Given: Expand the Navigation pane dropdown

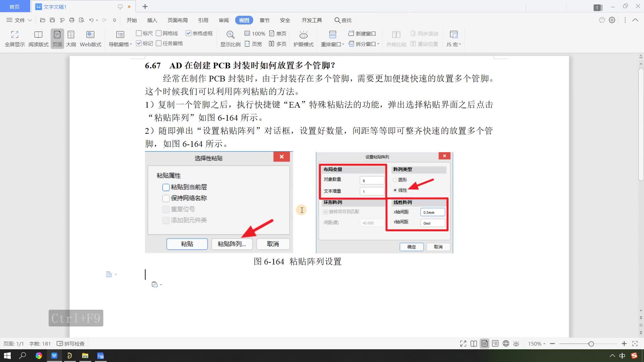Looking at the screenshot, I should point(131,44).
